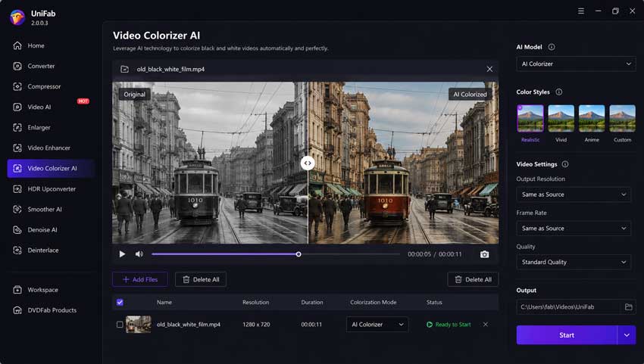Click the file icon beside old_black_white_film.mp4 header
The width and height of the screenshot is (644, 364).
pos(124,69)
